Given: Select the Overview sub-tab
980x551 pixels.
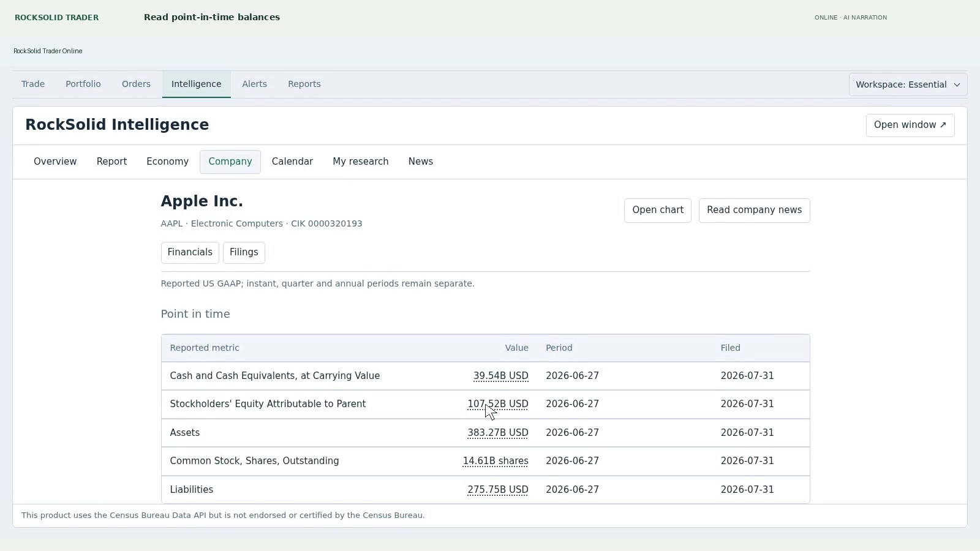Looking at the screenshot, I should [x=55, y=162].
